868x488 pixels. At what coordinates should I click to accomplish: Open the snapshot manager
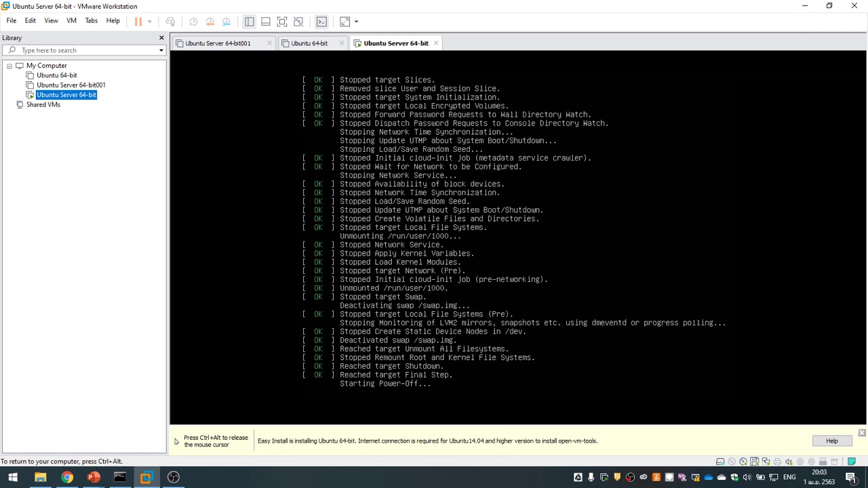(x=226, y=22)
